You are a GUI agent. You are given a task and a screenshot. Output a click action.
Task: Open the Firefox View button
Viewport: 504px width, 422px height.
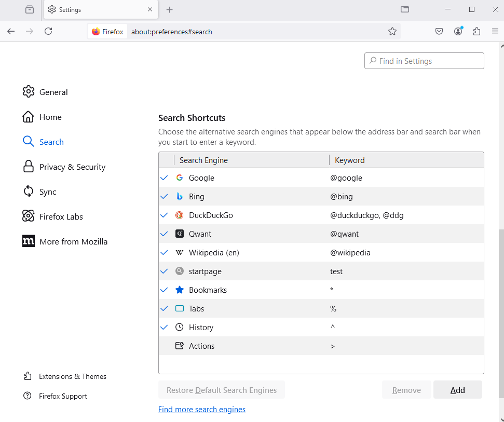tap(30, 10)
